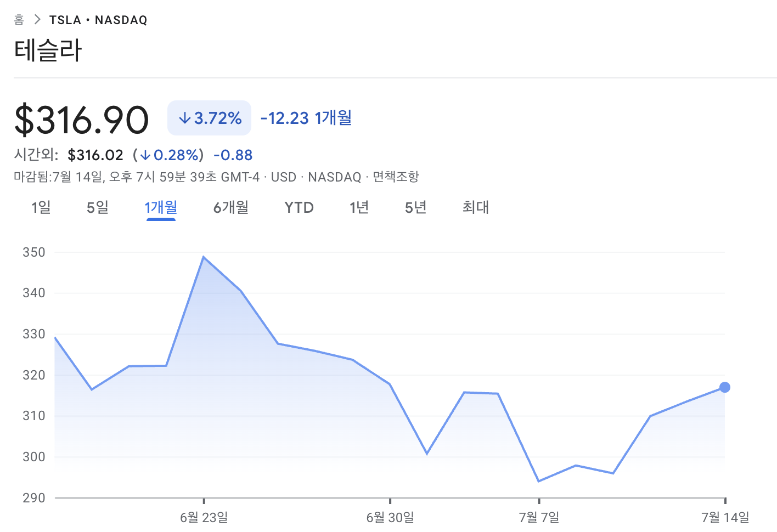Select the 5일 time range tab
The image size is (777, 532).
tap(98, 207)
